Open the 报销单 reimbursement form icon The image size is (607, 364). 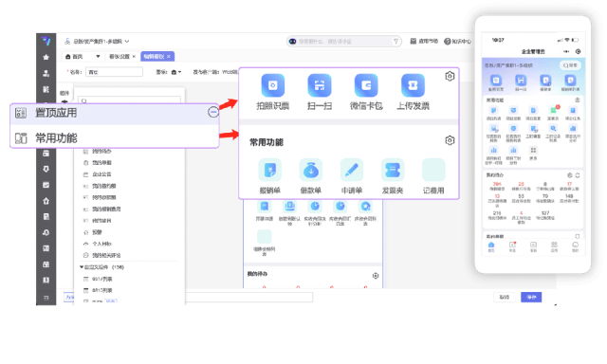coord(269,170)
